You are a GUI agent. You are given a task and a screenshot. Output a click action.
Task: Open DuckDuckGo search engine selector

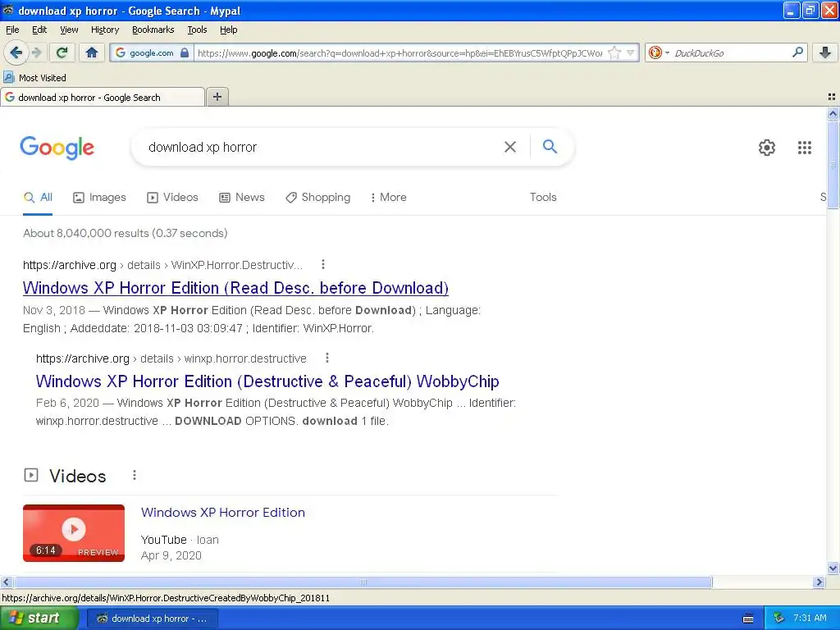click(659, 52)
